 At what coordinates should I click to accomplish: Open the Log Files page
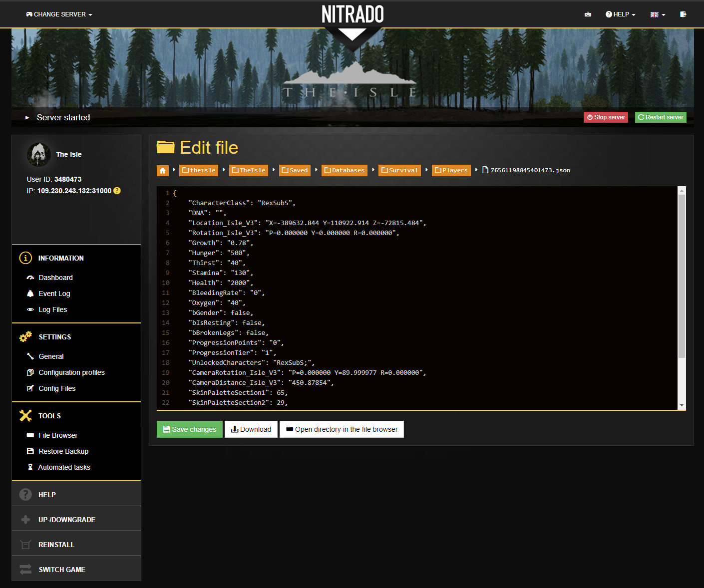tap(53, 309)
